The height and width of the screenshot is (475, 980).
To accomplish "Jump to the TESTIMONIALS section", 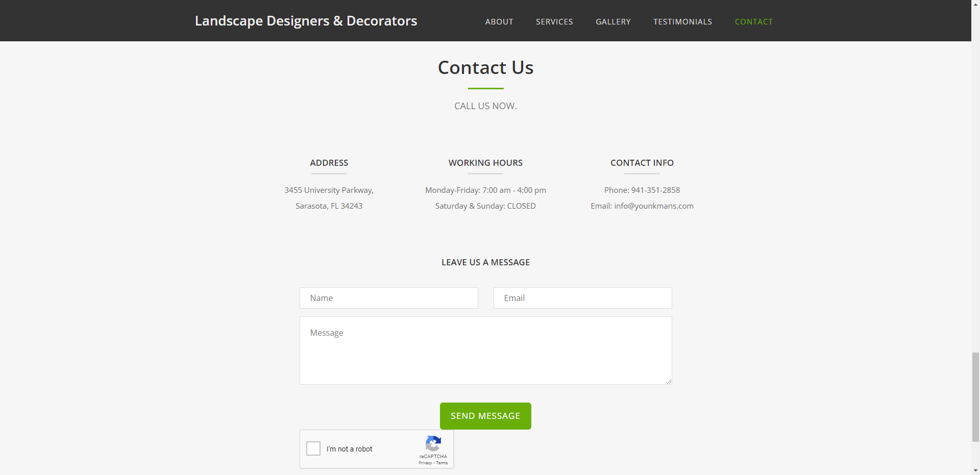I will pyautogui.click(x=682, y=22).
